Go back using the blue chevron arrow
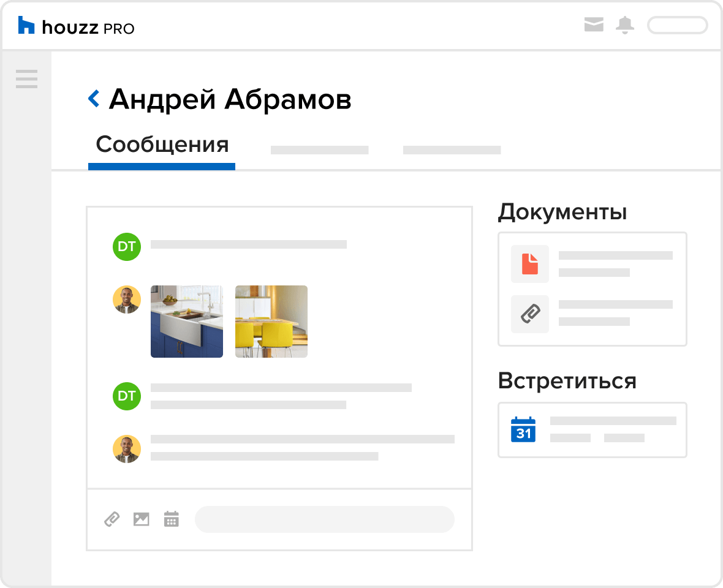The height and width of the screenshot is (588, 723). [94, 98]
